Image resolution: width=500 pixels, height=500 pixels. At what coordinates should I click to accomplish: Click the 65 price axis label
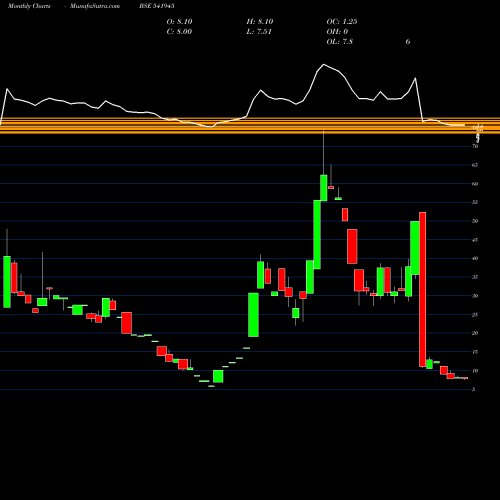point(475,165)
